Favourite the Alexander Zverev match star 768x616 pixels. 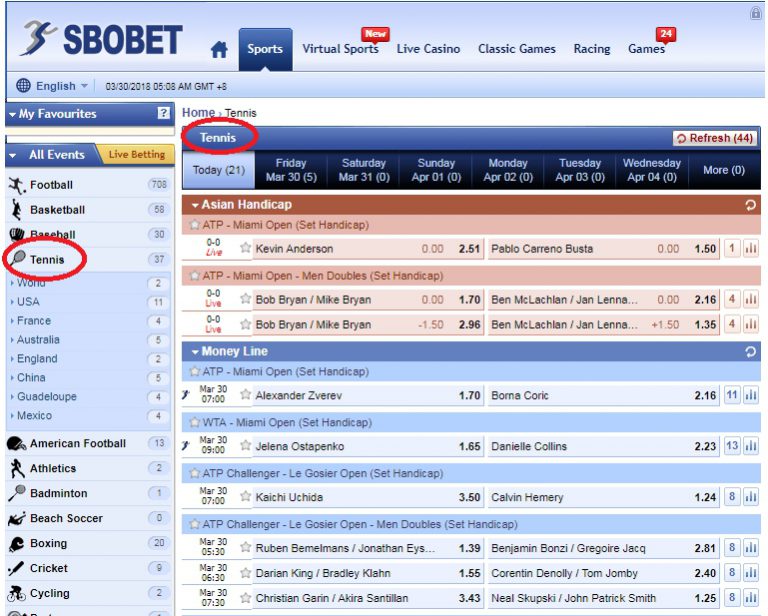coord(245,395)
